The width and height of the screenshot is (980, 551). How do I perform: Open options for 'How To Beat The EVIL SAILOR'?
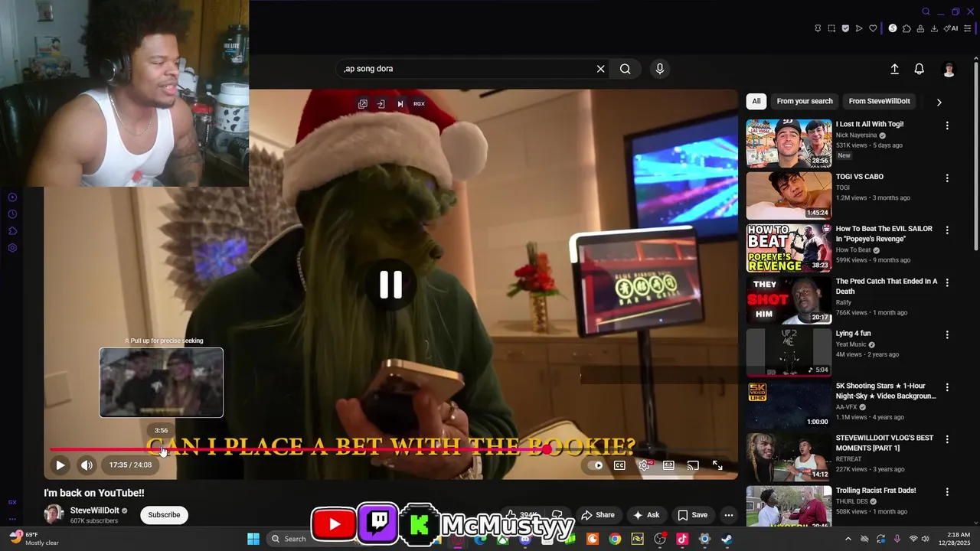click(947, 230)
